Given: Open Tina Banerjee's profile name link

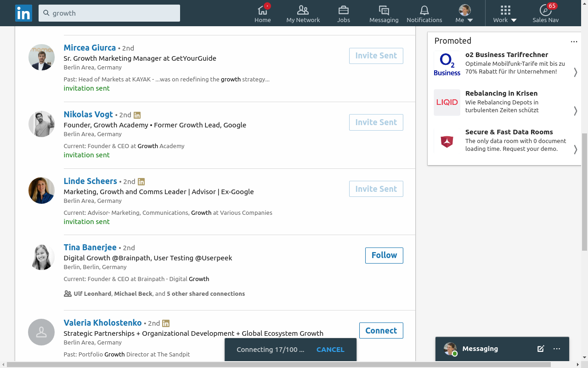Looking at the screenshot, I should (x=90, y=247).
